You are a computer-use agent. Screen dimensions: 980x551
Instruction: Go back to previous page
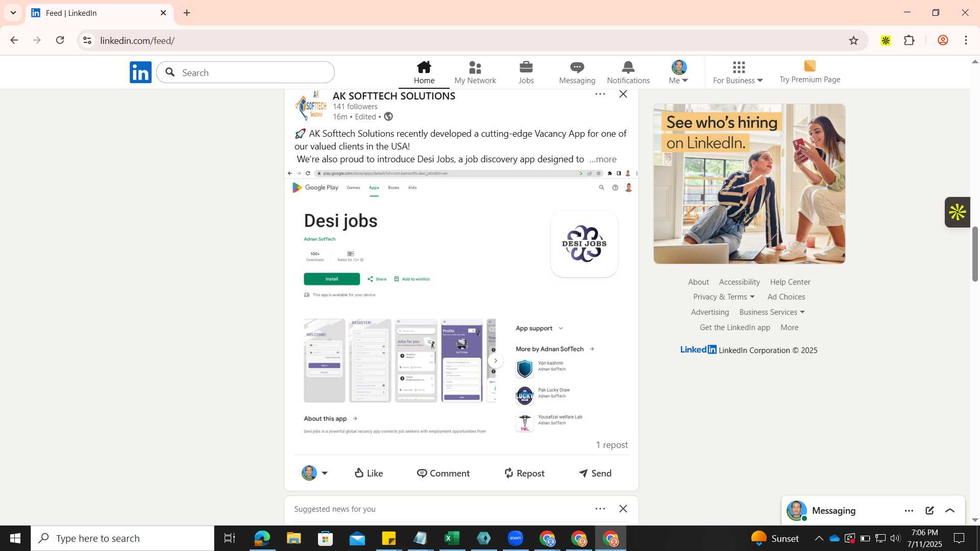pos(14,40)
